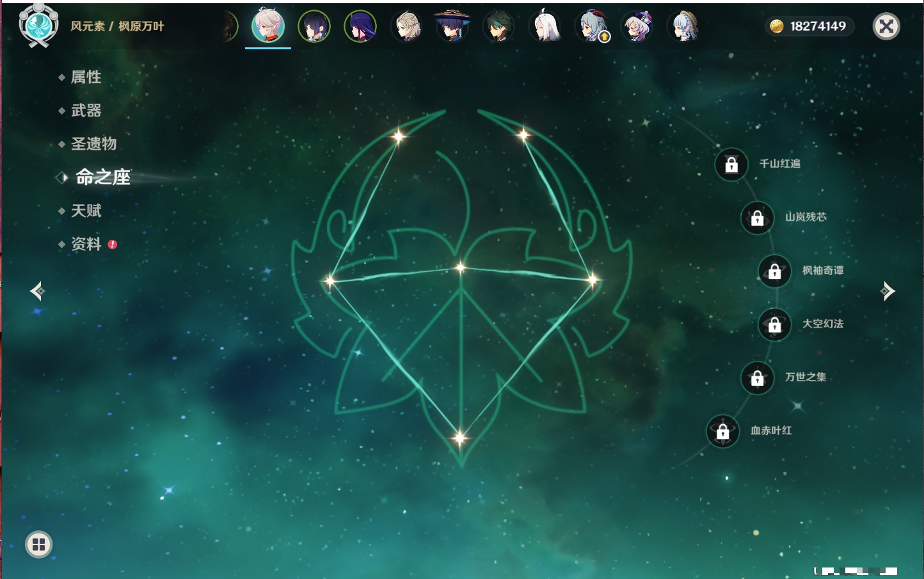The width and height of the screenshot is (924, 579).
Task: Select the Qiqi avatar with purple cap
Action: (637, 27)
